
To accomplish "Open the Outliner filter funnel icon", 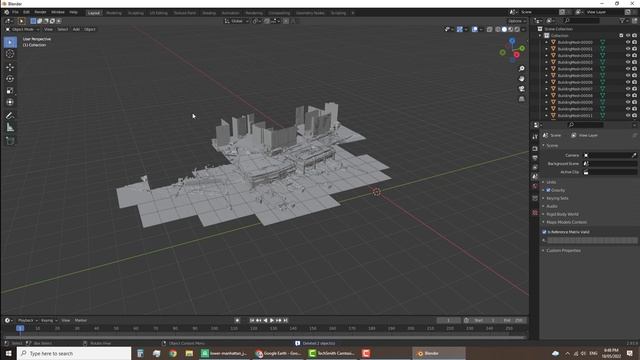I will coord(622,20).
